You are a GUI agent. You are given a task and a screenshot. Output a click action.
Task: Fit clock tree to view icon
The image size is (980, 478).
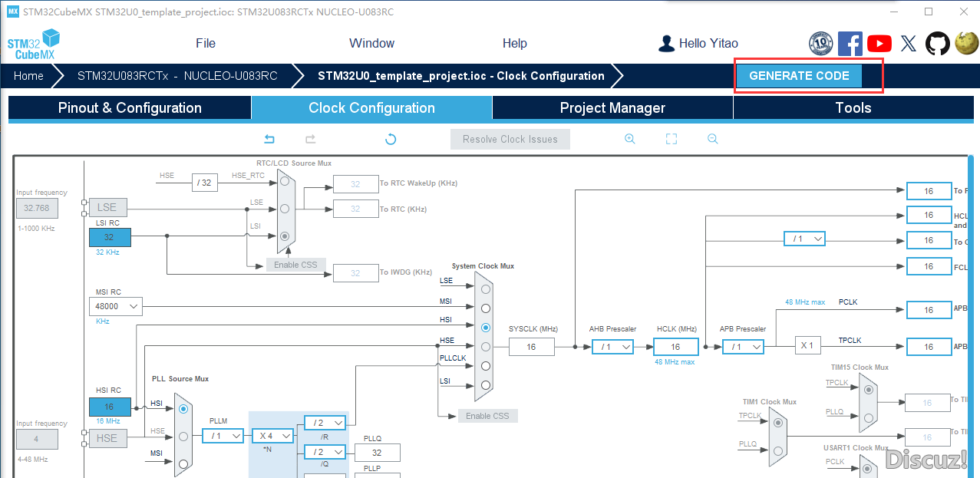click(x=671, y=139)
